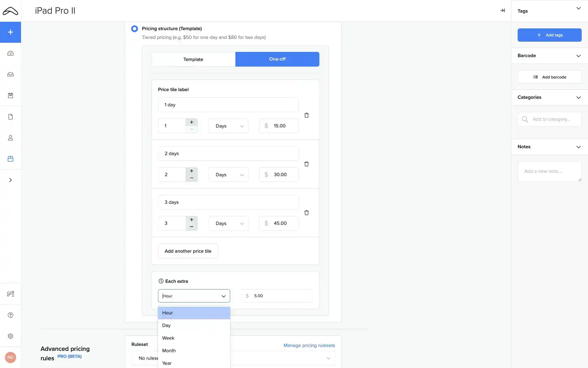Image resolution: width=588 pixels, height=368 pixels.
Task: Collapse the Barcode section
Action: [x=578, y=56]
